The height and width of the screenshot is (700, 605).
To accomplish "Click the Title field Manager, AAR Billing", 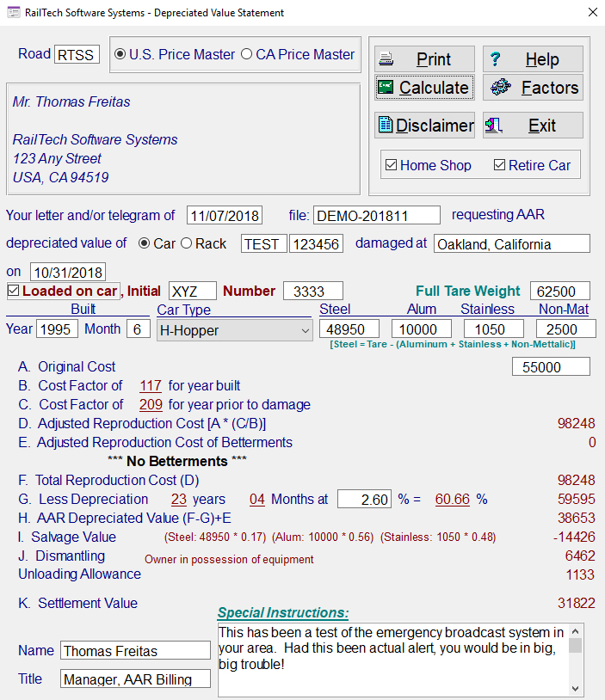I will [135, 679].
